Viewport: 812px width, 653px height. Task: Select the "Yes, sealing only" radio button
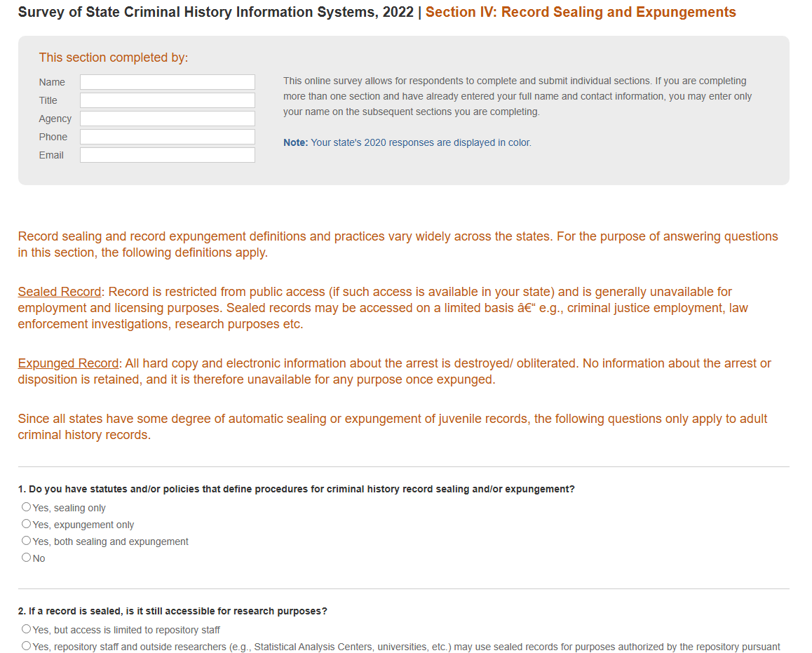(x=27, y=507)
